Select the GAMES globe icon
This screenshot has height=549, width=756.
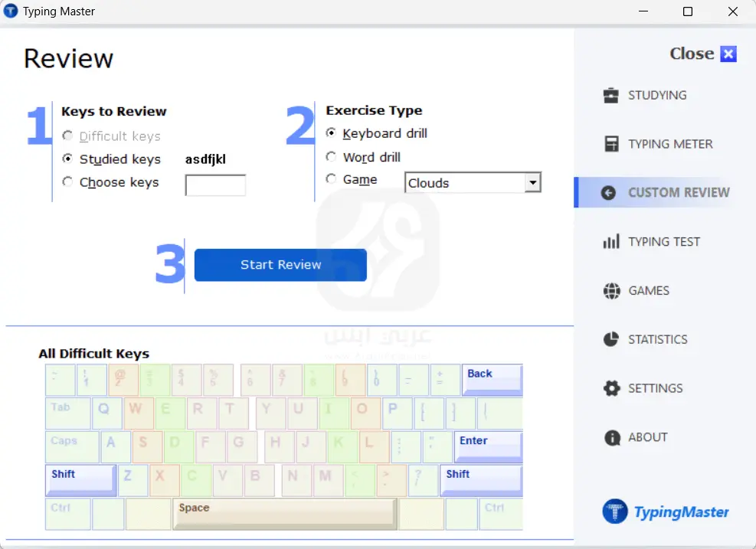[611, 290]
